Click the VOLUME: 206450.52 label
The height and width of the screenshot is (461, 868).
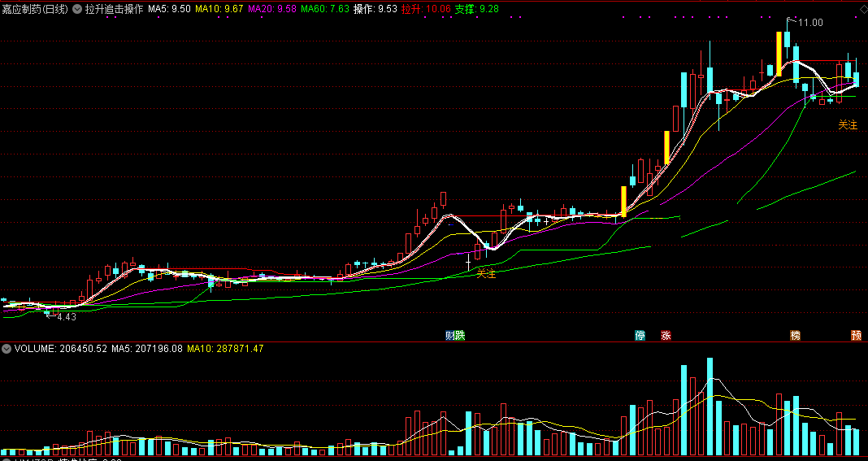[61, 349]
